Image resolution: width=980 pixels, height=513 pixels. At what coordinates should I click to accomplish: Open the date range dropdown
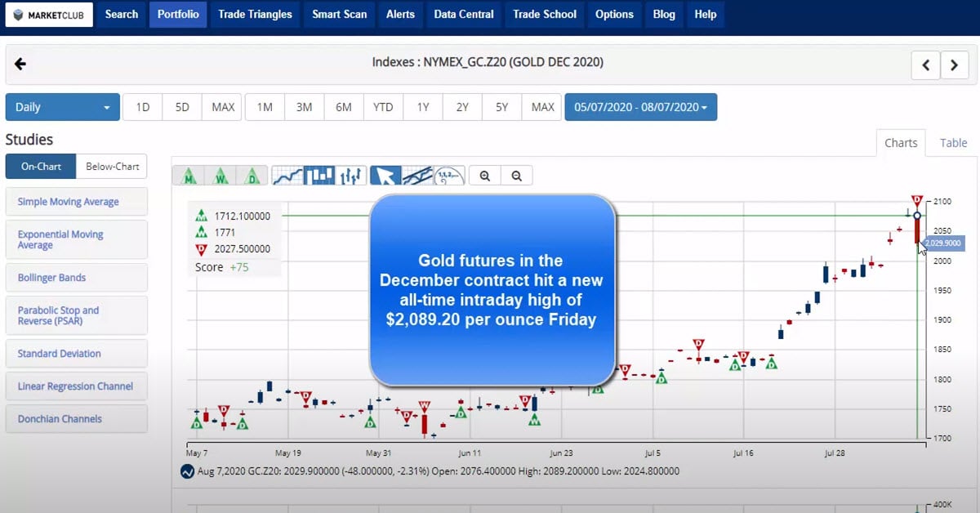click(640, 107)
